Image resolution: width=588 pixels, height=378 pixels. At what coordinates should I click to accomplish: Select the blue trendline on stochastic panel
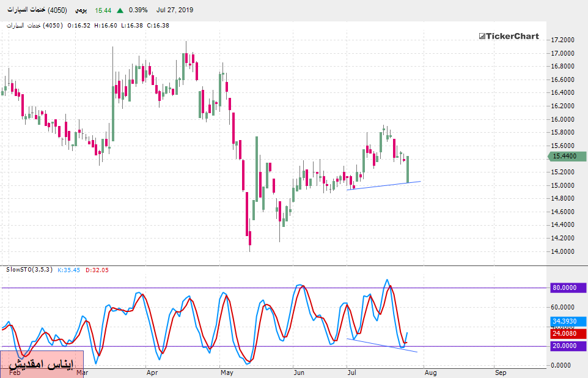(x=382, y=345)
